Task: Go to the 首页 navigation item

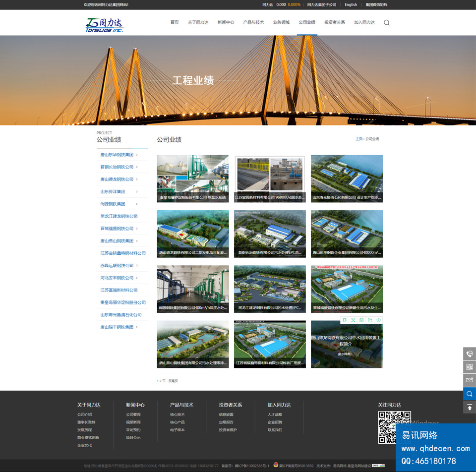Action: tap(175, 22)
